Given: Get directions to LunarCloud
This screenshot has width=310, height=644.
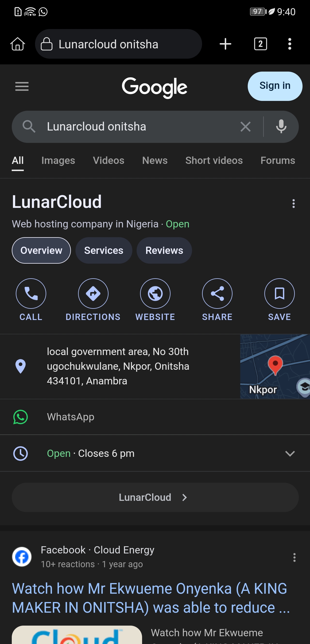Looking at the screenshot, I should [x=93, y=294].
